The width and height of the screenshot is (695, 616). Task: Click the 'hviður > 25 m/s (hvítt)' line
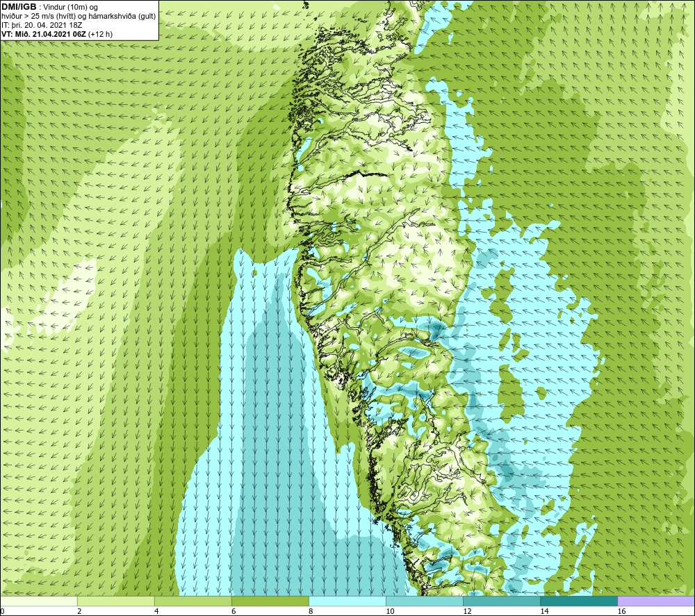79,17
